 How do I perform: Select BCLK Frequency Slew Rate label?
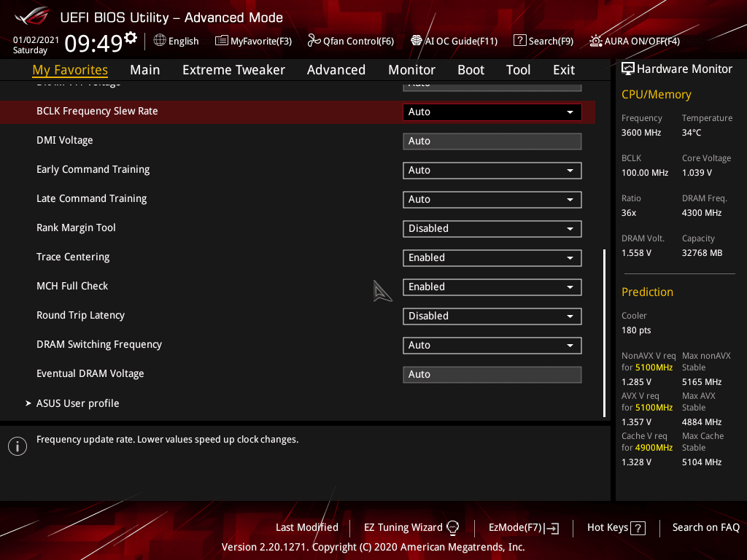97,111
